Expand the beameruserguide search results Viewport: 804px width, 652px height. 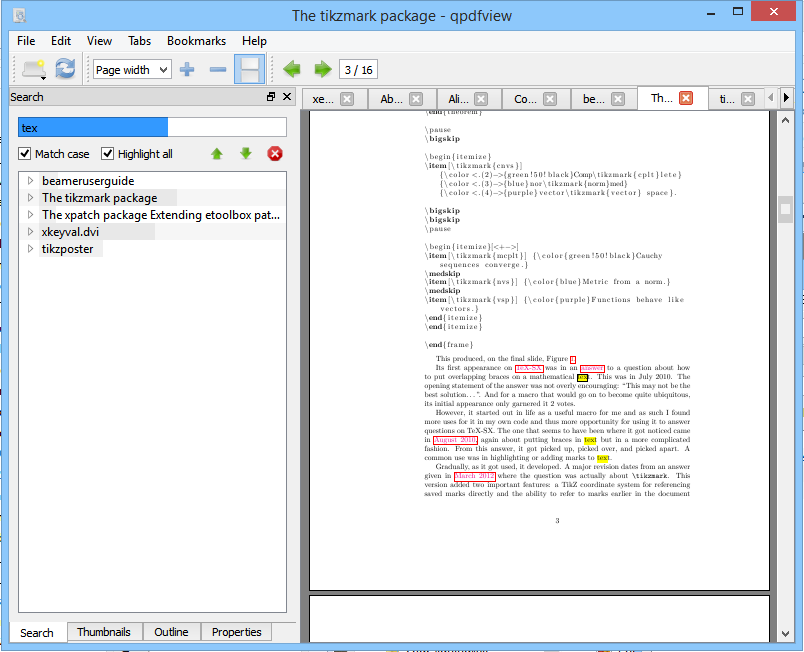coord(30,181)
